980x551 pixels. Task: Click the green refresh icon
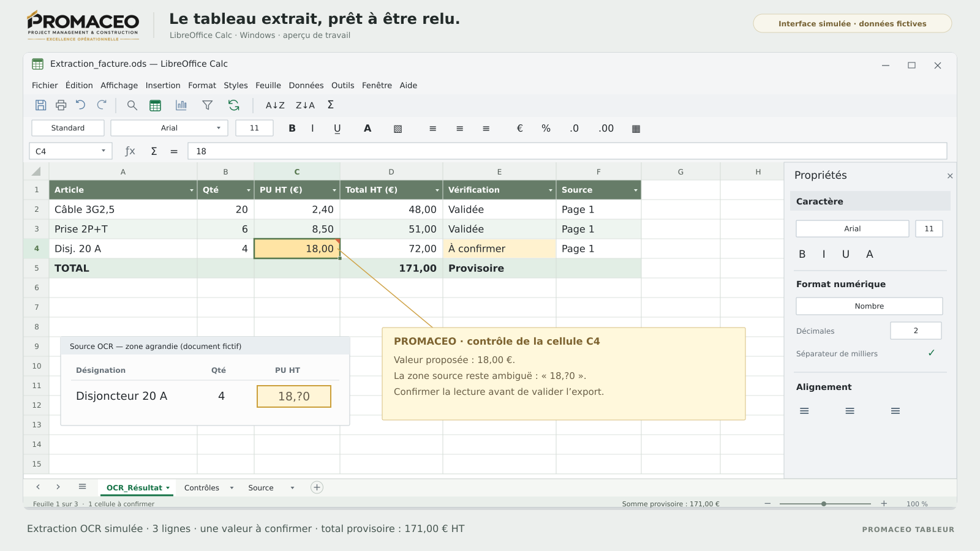[234, 105]
